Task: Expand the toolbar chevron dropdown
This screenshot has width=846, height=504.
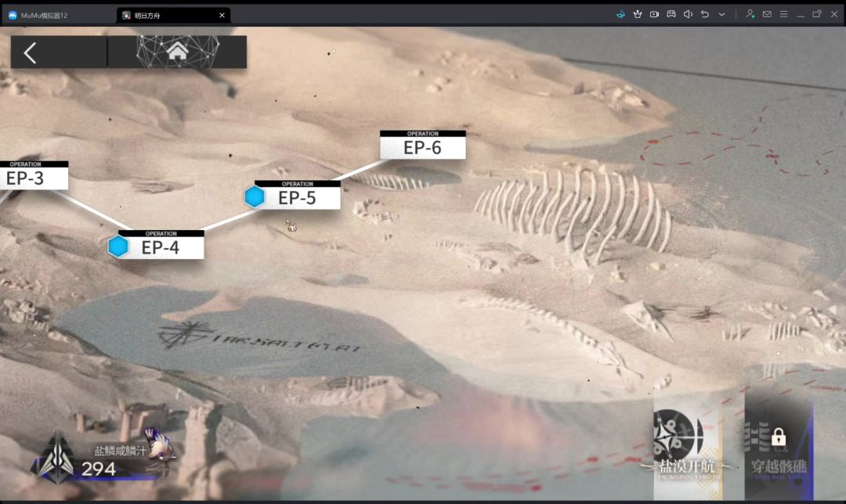Action: point(721,15)
